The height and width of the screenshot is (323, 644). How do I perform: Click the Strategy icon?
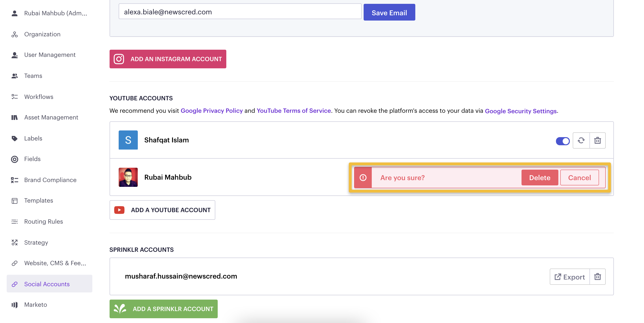(15, 242)
